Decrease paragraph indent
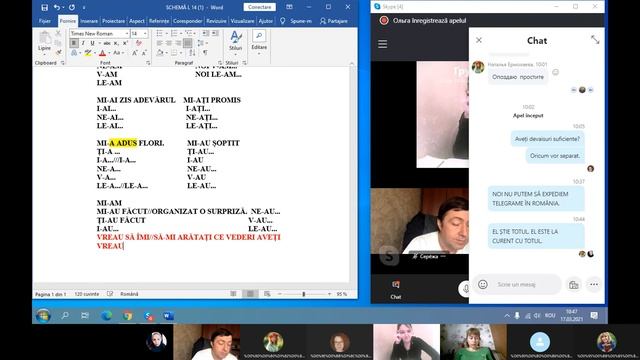The width and height of the screenshot is (640, 360). click(x=205, y=33)
